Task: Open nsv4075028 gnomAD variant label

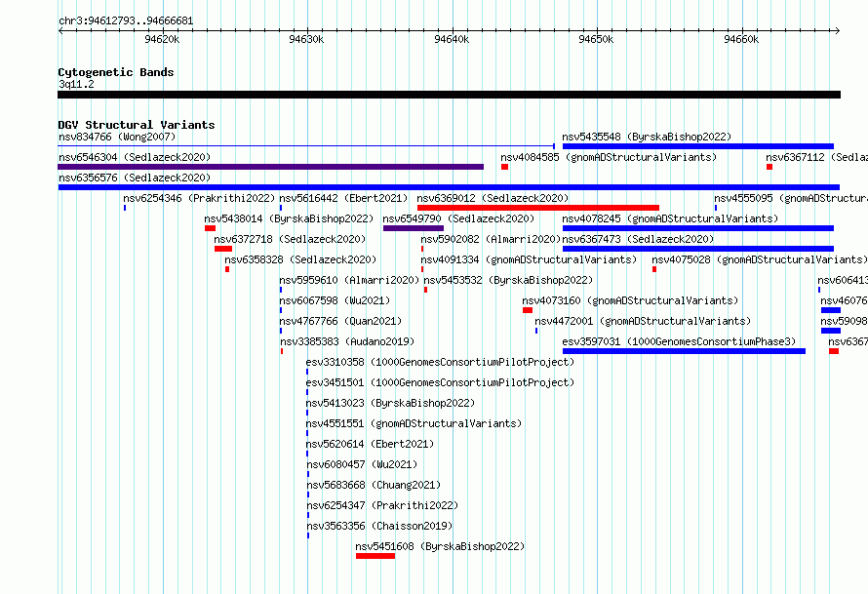Action: [x=760, y=259]
